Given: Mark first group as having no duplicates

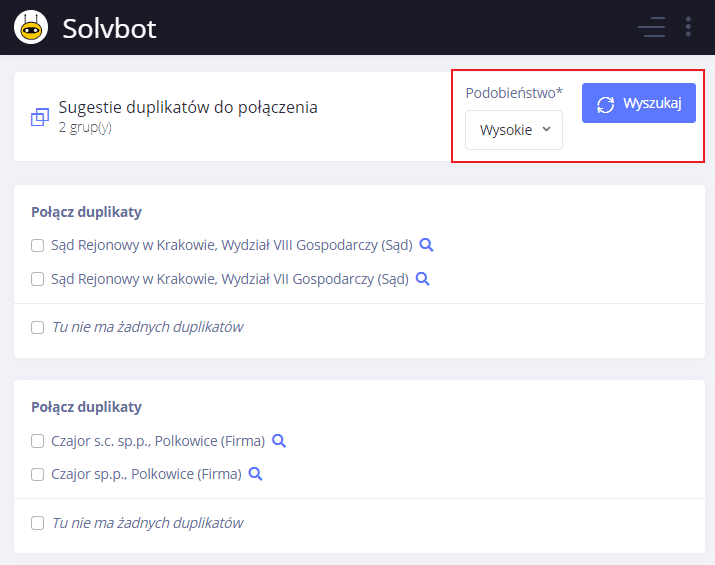Looking at the screenshot, I should [x=37, y=327].
